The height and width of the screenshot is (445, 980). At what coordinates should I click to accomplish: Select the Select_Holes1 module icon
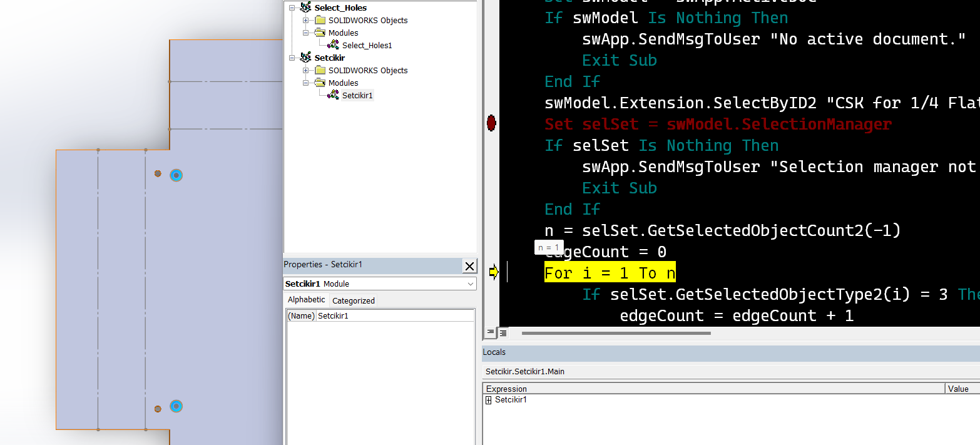coord(334,45)
